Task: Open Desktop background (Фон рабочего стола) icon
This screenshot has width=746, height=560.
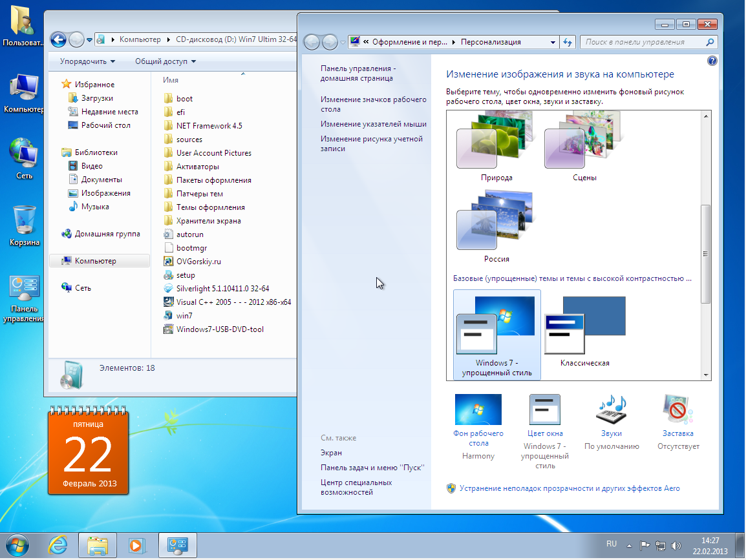Action: (478, 411)
